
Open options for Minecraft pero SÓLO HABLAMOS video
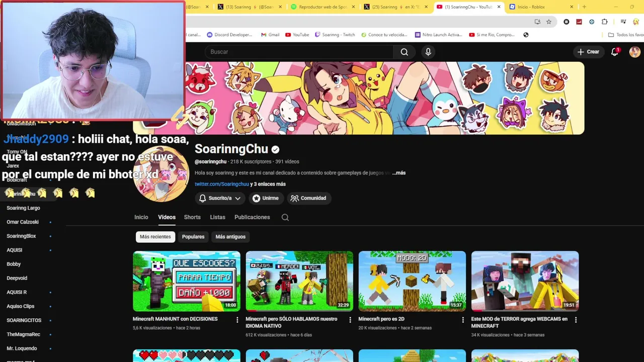pyautogui.click(x=350, y=319)
